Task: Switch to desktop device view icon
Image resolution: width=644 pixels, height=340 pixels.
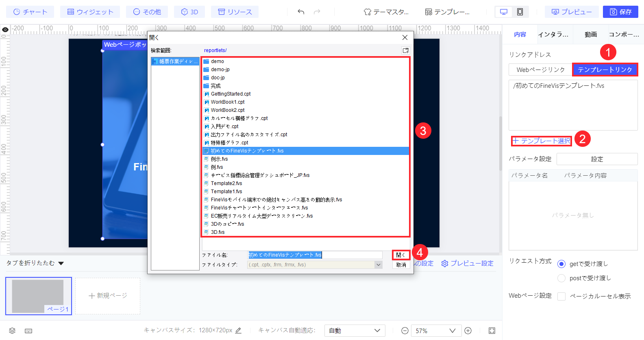Action: [x=504, y=12]
